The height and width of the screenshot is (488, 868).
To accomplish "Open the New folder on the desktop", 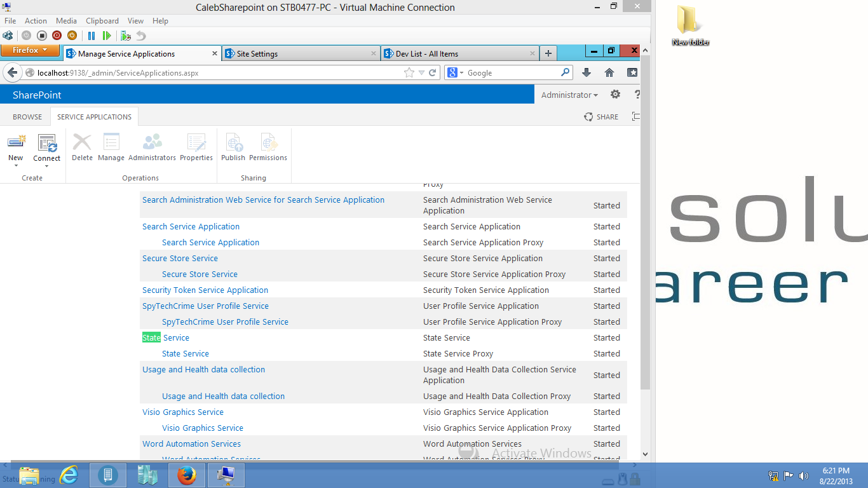I will (x=691, y=26).
